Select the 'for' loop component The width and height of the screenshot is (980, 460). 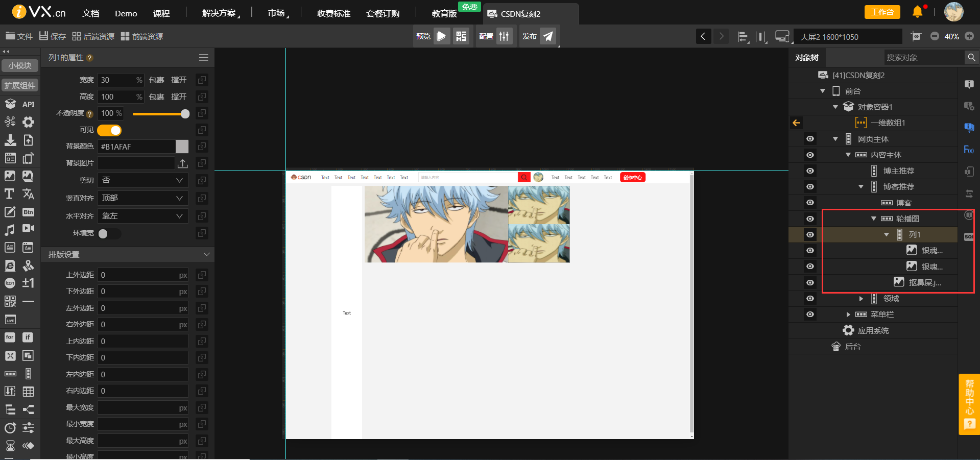(10, 337)
